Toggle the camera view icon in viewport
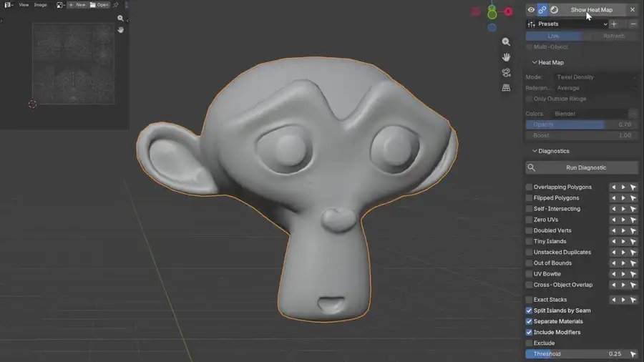The image size is (644, 362). (506, 73)
